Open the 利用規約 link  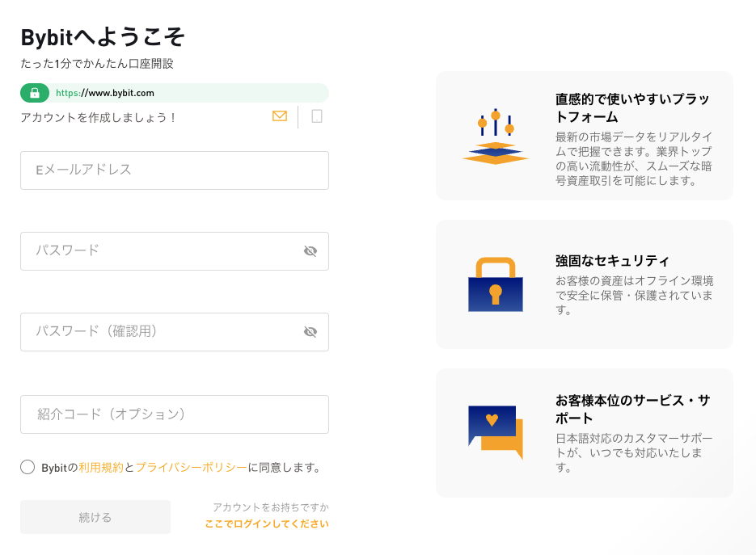pyautogui.click(x=101, y=467)
